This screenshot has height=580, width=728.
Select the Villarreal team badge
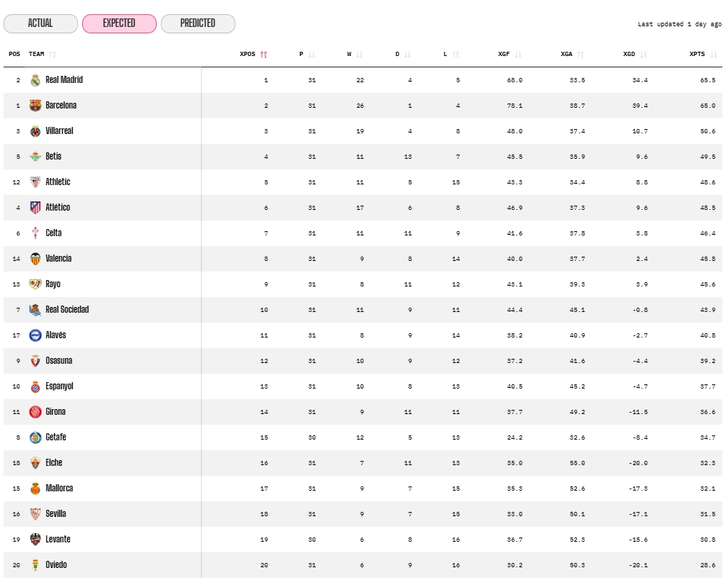[35, 130]
